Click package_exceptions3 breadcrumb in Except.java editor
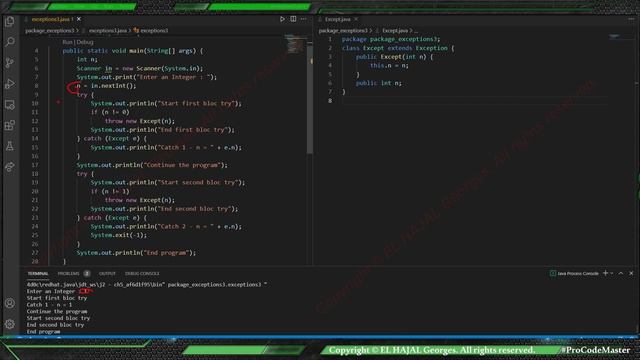This screenshot has height=360, width=640. 343,31
